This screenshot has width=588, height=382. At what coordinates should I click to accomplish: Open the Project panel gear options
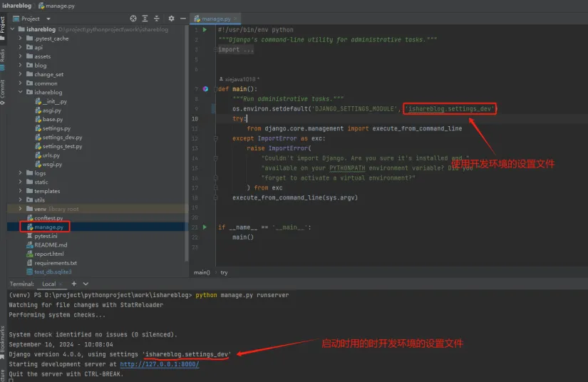[171, 19]
